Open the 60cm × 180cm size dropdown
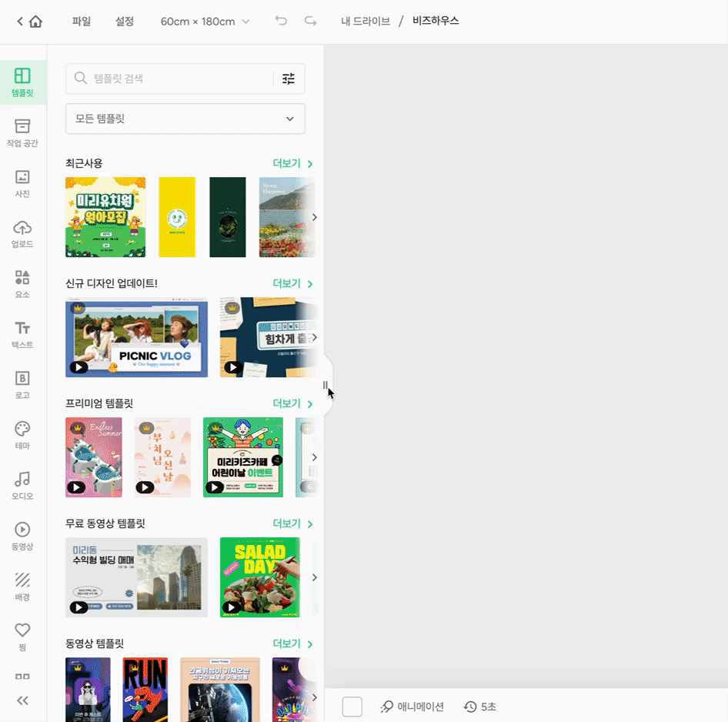 click(x=205, y=22)
